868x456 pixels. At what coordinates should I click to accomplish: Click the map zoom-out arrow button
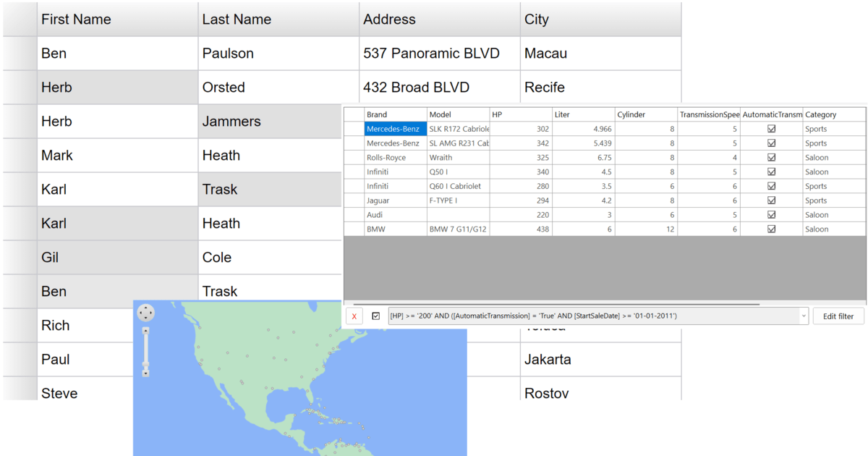145,373
